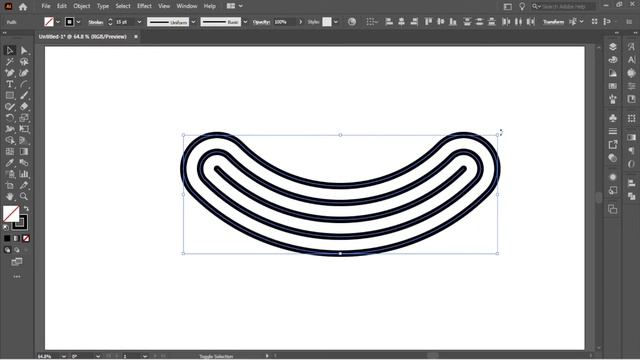The height and width of the screenshot is (360, 640).
Task: Select the Gradient tool
Action: coord(24,151)
